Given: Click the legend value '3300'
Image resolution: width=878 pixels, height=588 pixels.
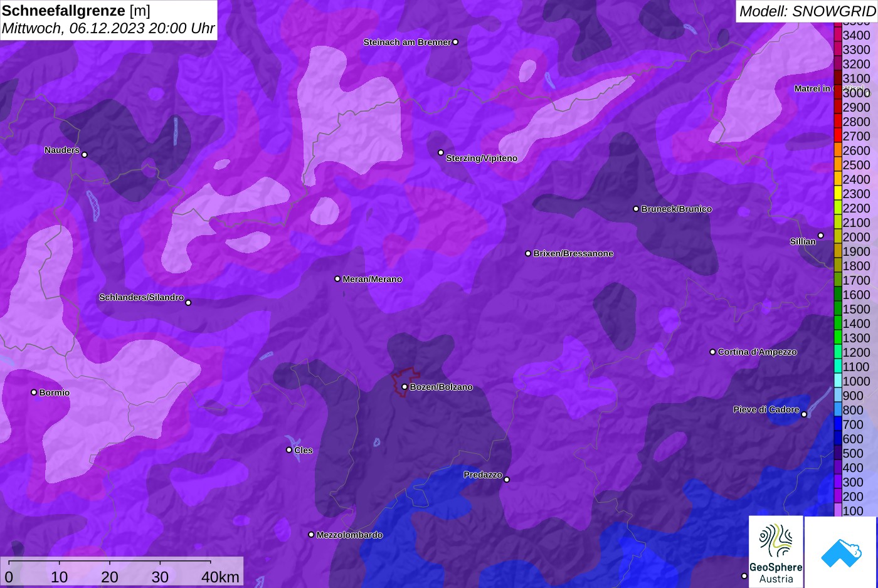Looking at the screenshot, I should coord(856,50).
